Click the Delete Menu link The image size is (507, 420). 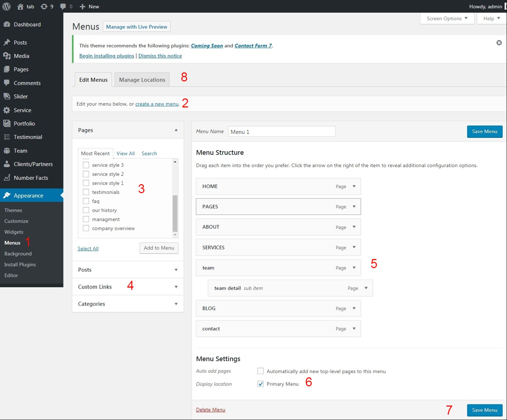tap(211, 410)
